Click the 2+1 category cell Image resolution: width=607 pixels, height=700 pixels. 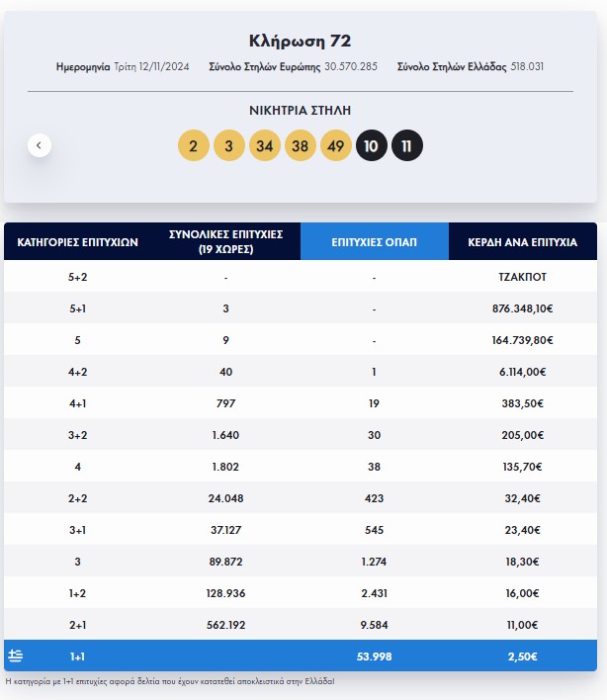[78, 626]
